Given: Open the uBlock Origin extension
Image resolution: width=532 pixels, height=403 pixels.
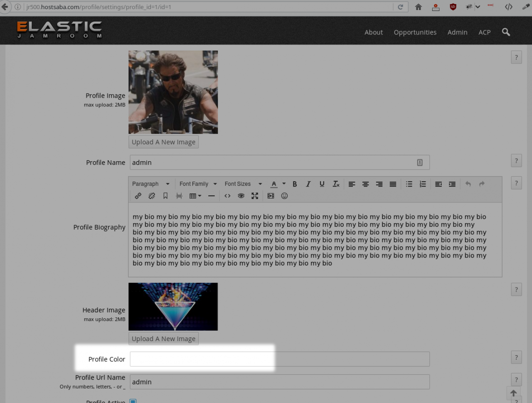Looking at the screenshot, I should [453, 7].
